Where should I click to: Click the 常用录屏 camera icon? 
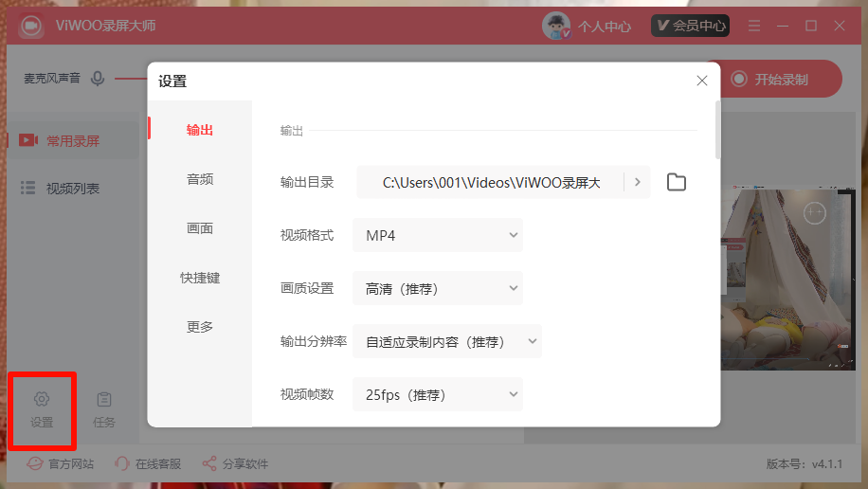(x=28, y=140)
